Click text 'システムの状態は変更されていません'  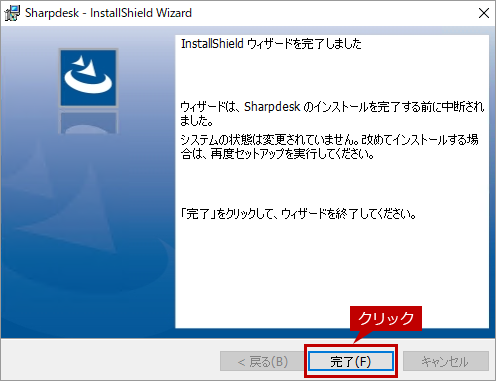(268, 139)
